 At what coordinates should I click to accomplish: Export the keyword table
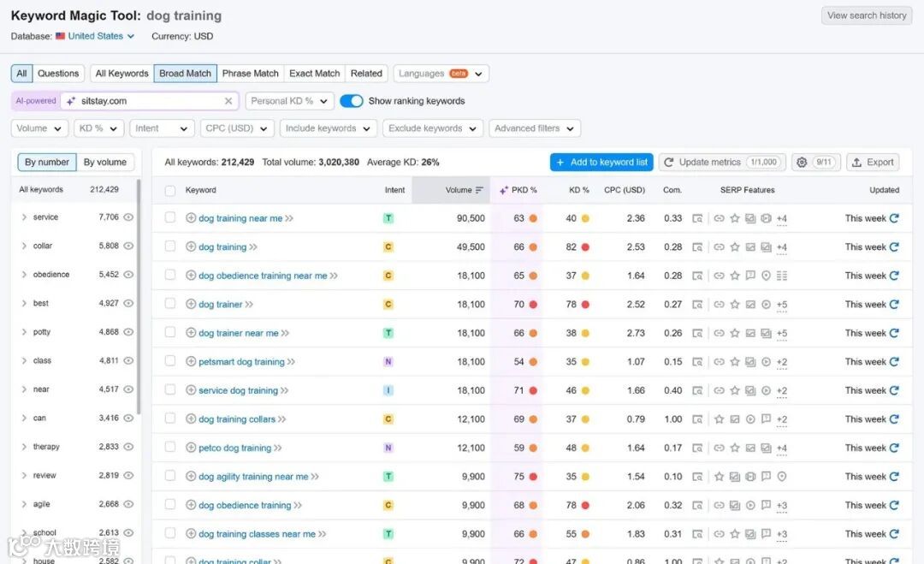(873, 162)
